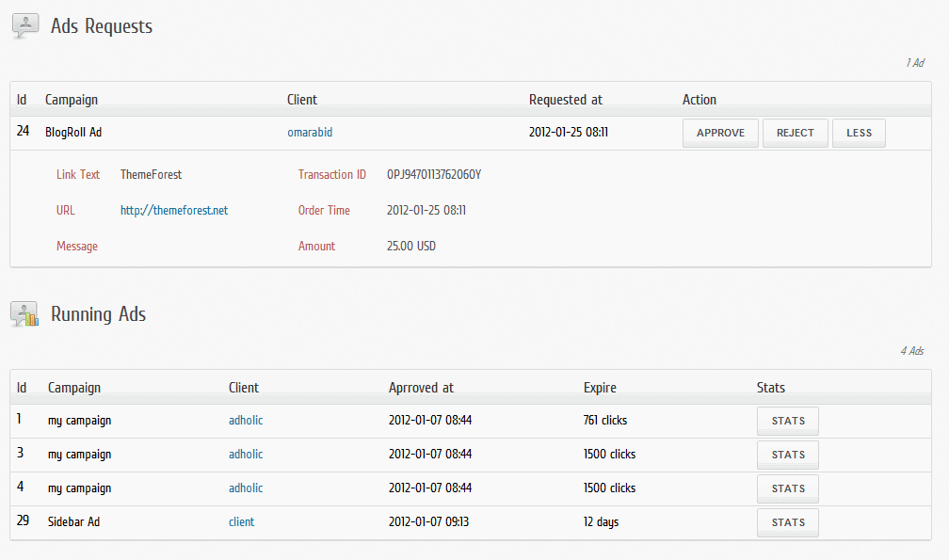949x560 pixels.
Task: Click the Stats column header
Action: pos(770,388)
